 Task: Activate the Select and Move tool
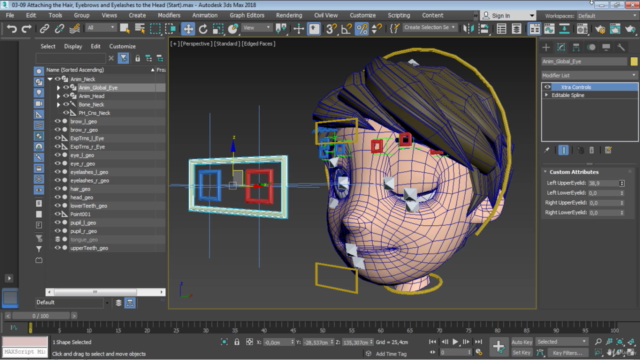click(188, 29)
